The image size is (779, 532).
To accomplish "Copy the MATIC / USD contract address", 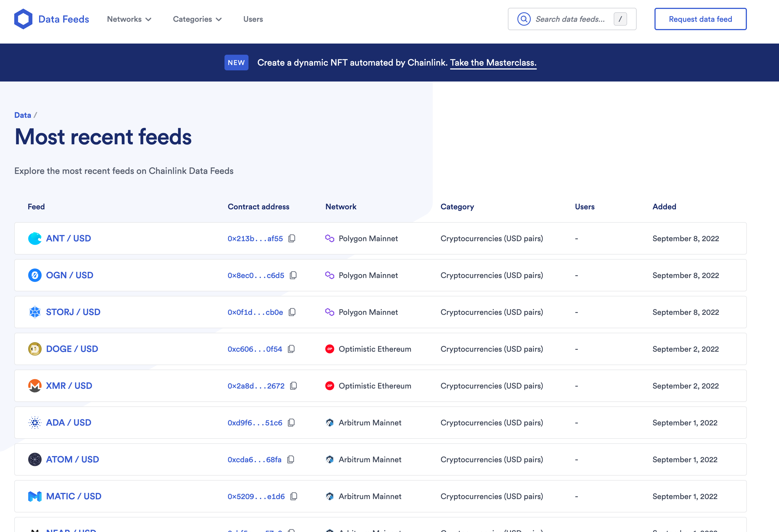I will coord(294,497).
